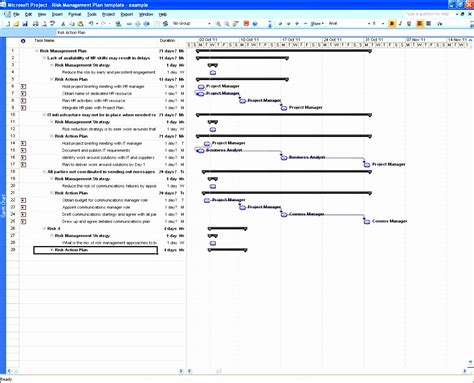
Task: Outdent the selected task
Action: click(x=280, y=24)
